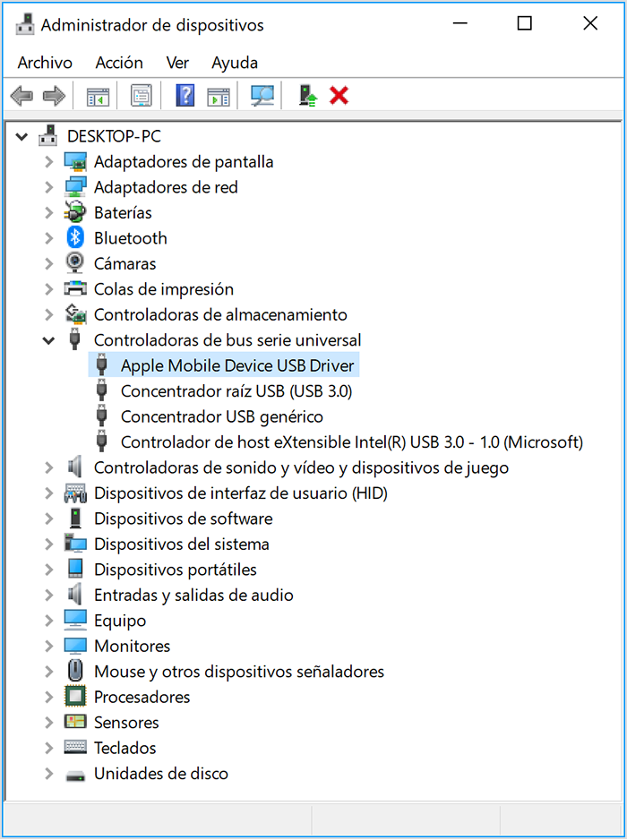
Task: Click the Forward arrow toolbar button
Action: (54, 95)
